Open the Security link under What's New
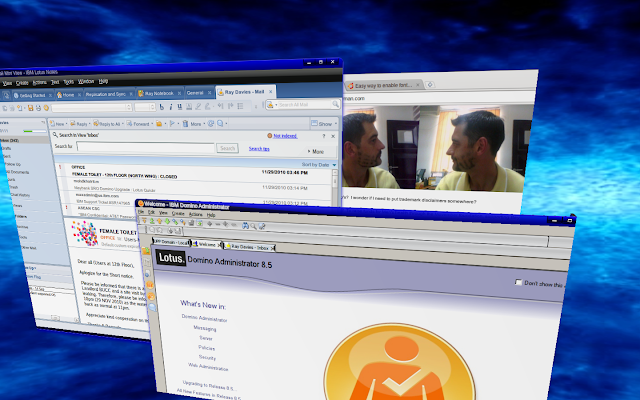The width and height of the screenshot is (640, 400). pyautogui.click(x=207, y=358)
